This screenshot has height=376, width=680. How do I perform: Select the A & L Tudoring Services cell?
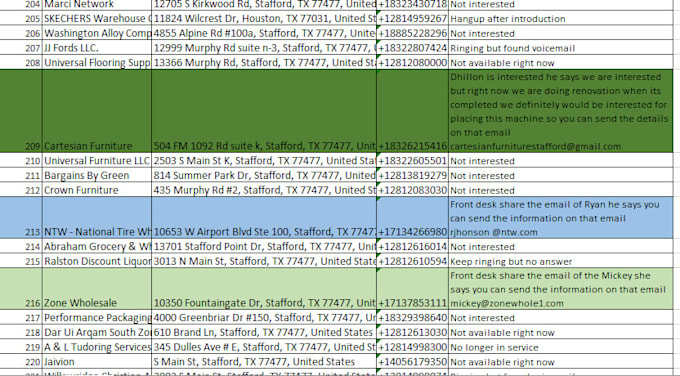pos(97,347)
